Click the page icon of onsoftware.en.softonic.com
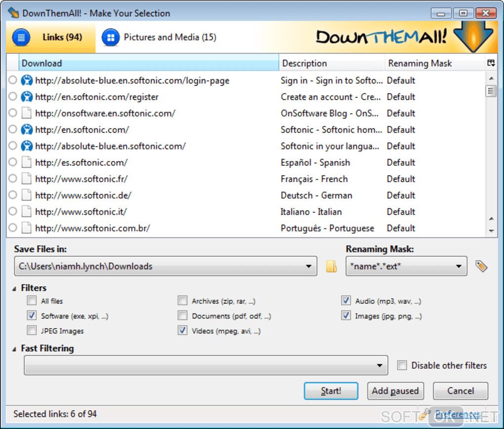 pyautogui.click(x=26, y=113)
